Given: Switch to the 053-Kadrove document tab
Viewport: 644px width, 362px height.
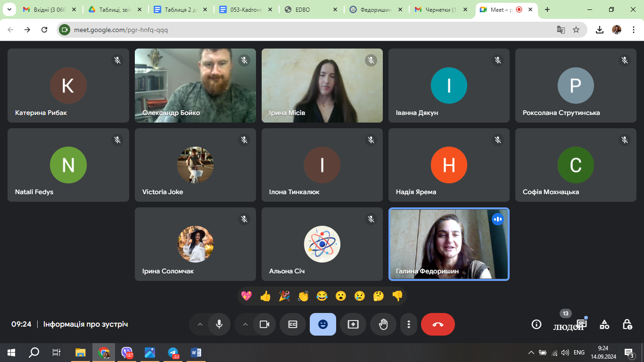Looking at the screenshot, I should point(244,9).
